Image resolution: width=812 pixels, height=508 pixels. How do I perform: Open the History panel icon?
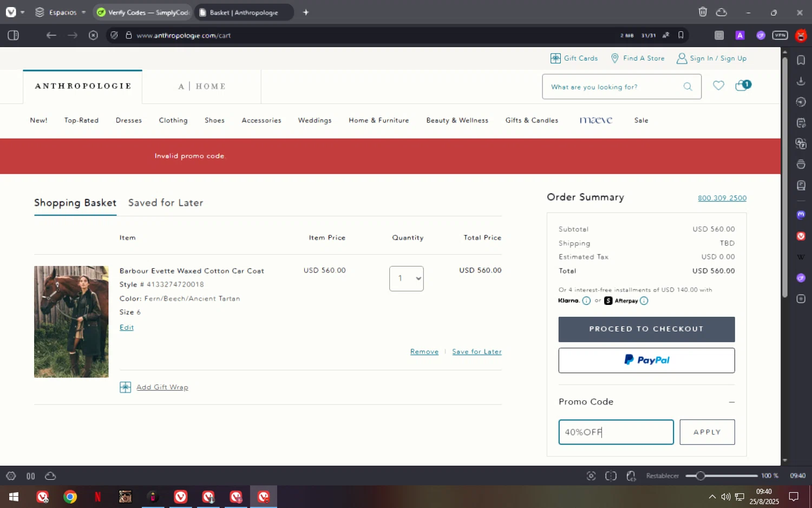[801, 102]
